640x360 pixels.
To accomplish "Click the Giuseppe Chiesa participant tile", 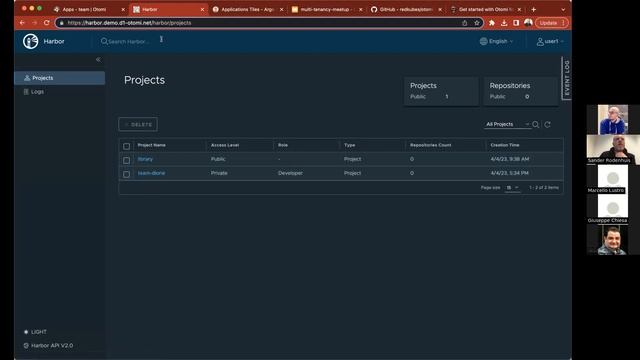I will click(x=612, y=209).
